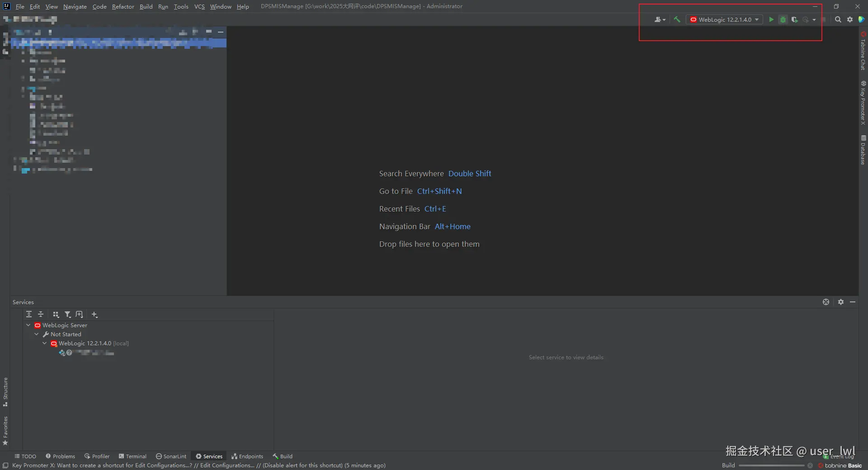Open the Window menu
This screenshot has width=868, height=470.
(221, 6)
